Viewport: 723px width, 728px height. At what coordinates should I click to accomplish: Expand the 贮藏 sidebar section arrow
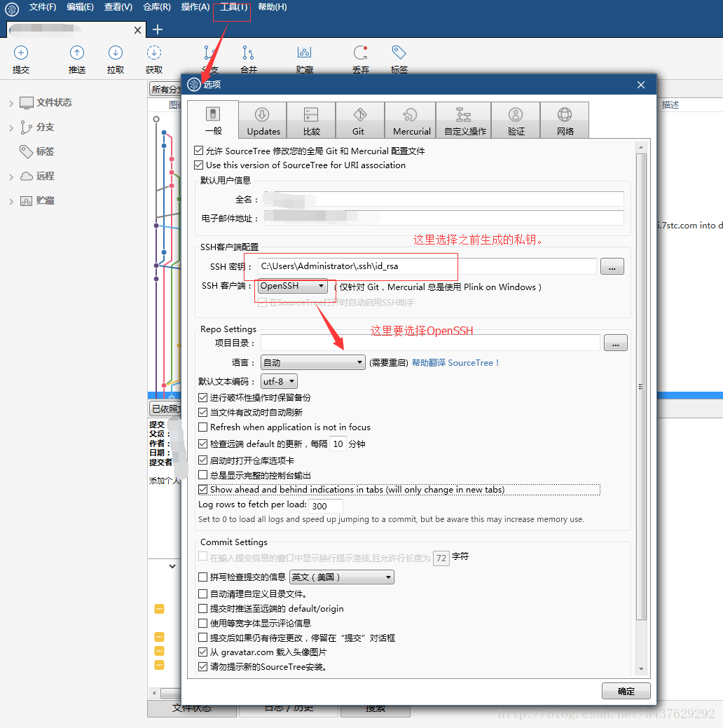coord(11,202)
